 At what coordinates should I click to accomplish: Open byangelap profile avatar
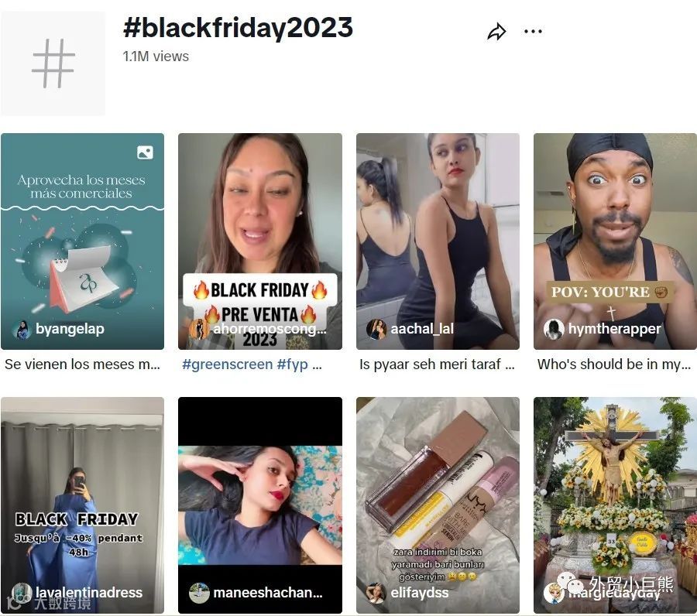pos(22,329)
